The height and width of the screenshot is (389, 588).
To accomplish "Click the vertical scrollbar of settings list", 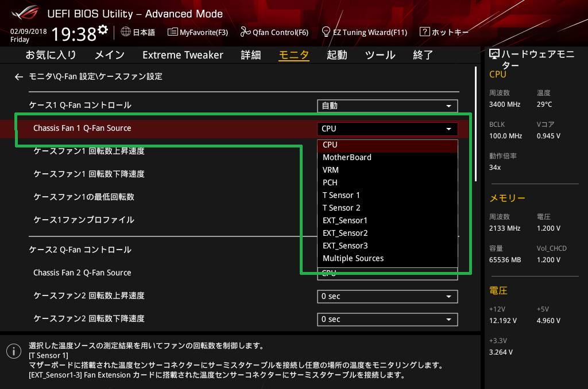I will pyautogui.click(x=475, y=125).
